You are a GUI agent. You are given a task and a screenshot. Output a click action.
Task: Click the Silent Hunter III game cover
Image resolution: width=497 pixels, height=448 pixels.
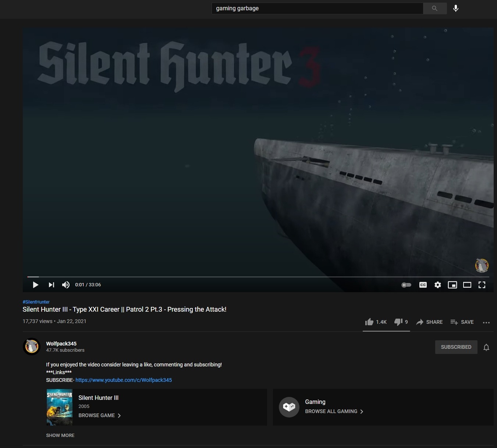click(x=60, y=407)
